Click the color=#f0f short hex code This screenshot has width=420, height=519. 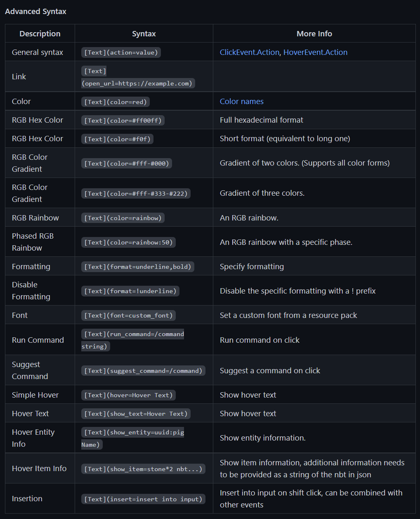[117, 139]
